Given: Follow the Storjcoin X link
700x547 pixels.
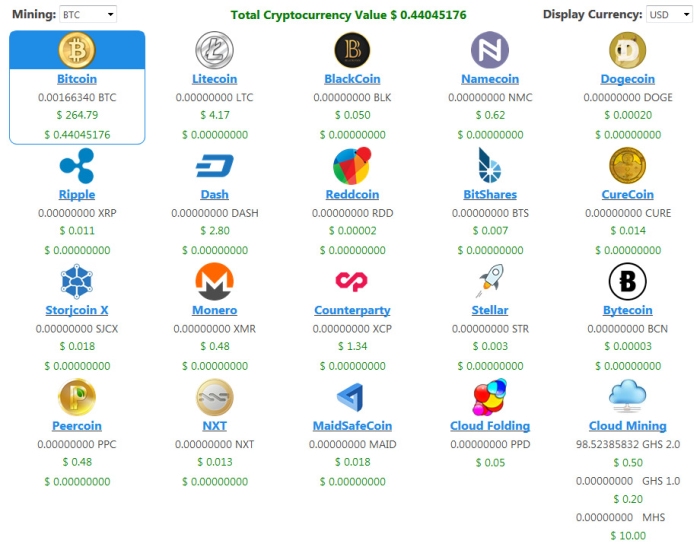Looking at the screenshot, I should pos(77,310).
